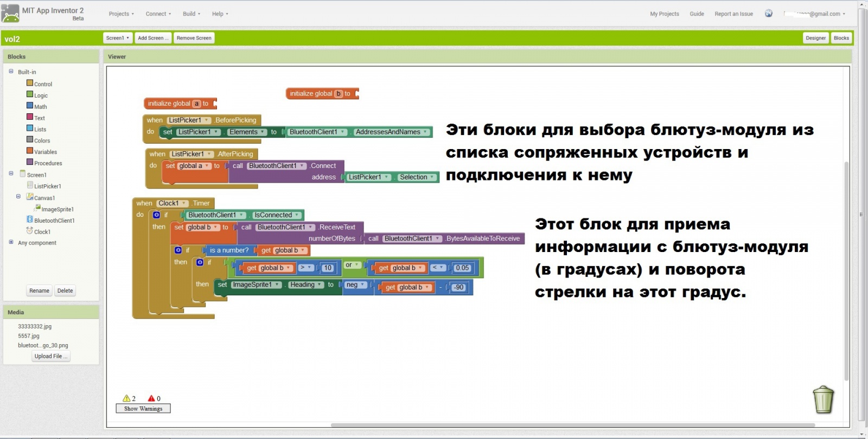Click the number field with value 0.05

point(462,268)
